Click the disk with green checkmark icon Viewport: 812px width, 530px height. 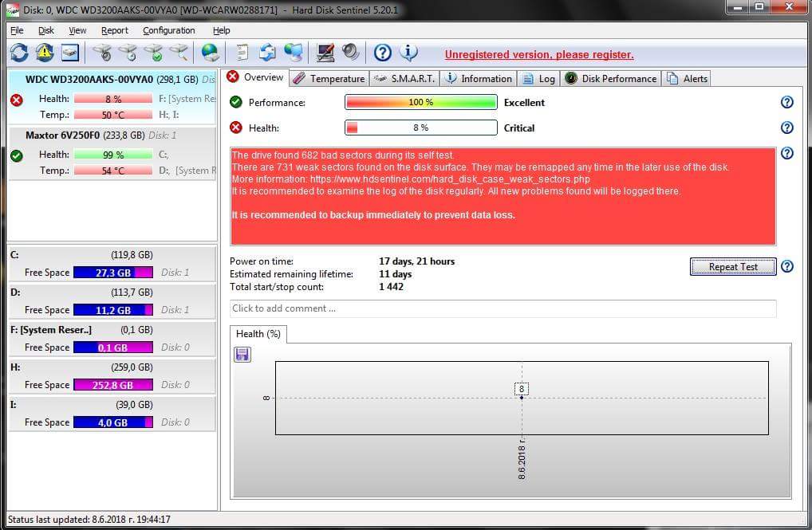click(x=154, y=53)
